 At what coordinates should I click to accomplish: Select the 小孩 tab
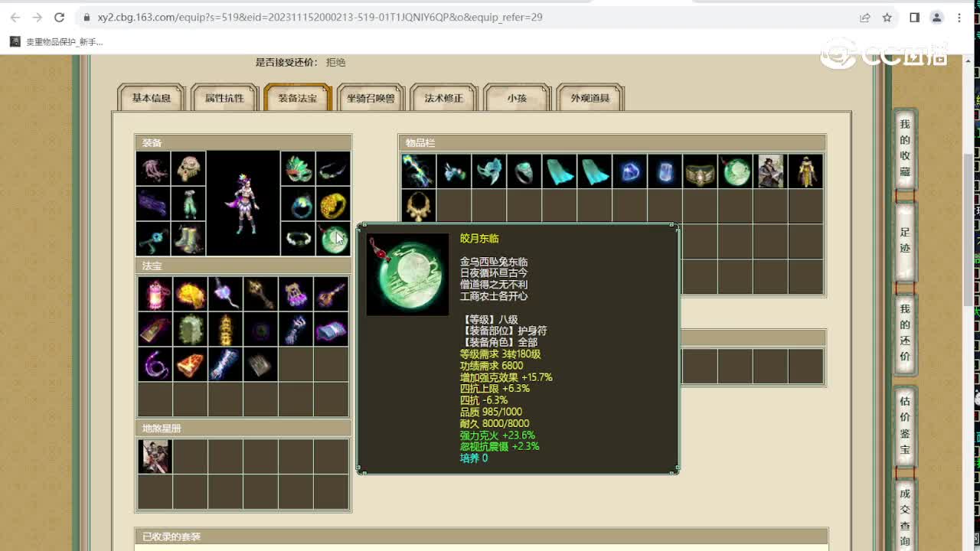point(517,98)
